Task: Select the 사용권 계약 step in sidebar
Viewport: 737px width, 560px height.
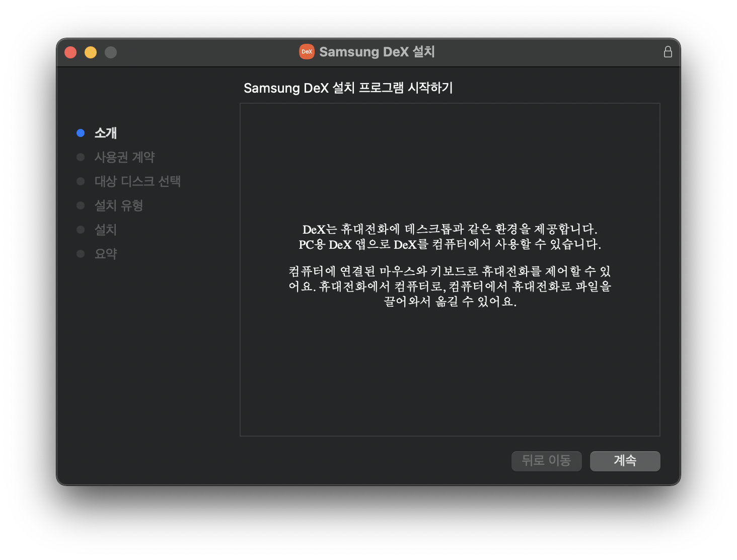Action: point(124,157)
